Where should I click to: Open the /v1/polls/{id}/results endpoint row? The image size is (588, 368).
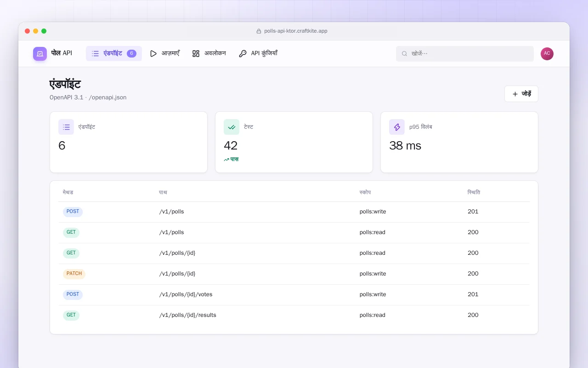[x=294, y=316]
